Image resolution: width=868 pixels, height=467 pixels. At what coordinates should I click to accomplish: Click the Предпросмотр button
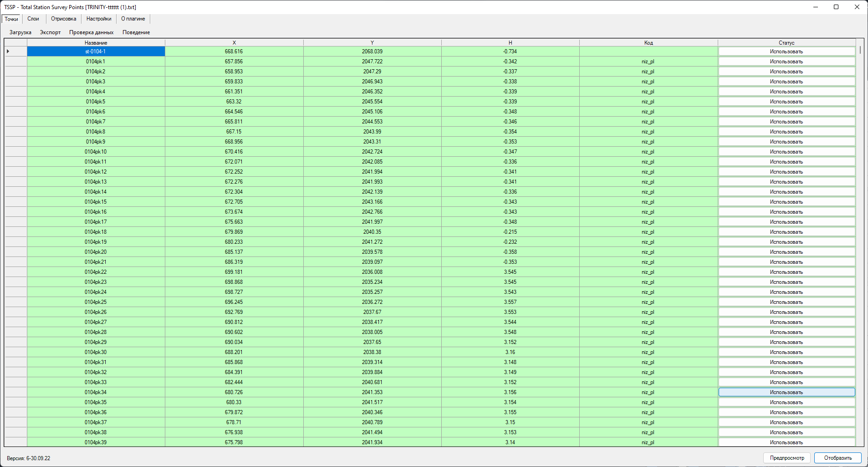pyautogui.click(x=787, y=458)
